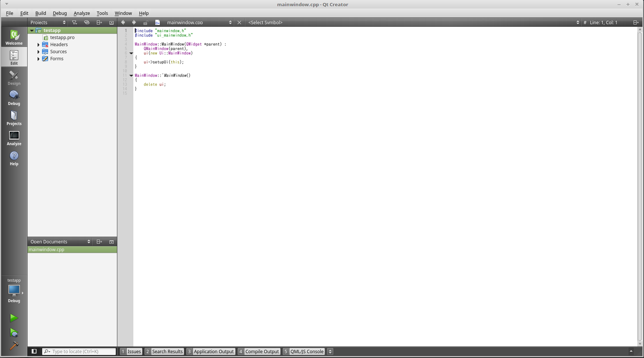Show the Issues output pane

pyautogui.click(x=131, y=351)
